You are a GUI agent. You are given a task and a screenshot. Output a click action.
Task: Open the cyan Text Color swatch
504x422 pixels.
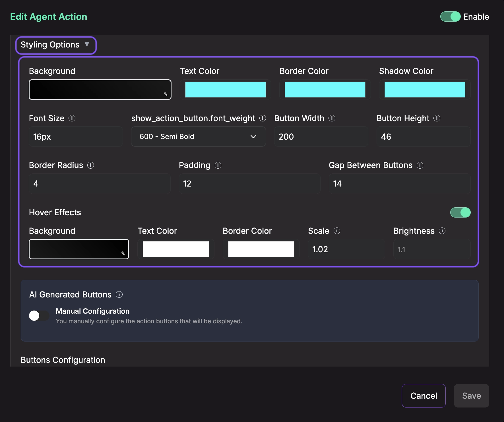(225, 90)
